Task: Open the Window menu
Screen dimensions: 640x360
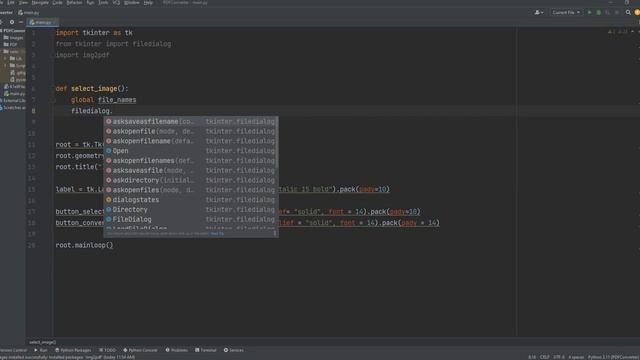Action: 131,2
